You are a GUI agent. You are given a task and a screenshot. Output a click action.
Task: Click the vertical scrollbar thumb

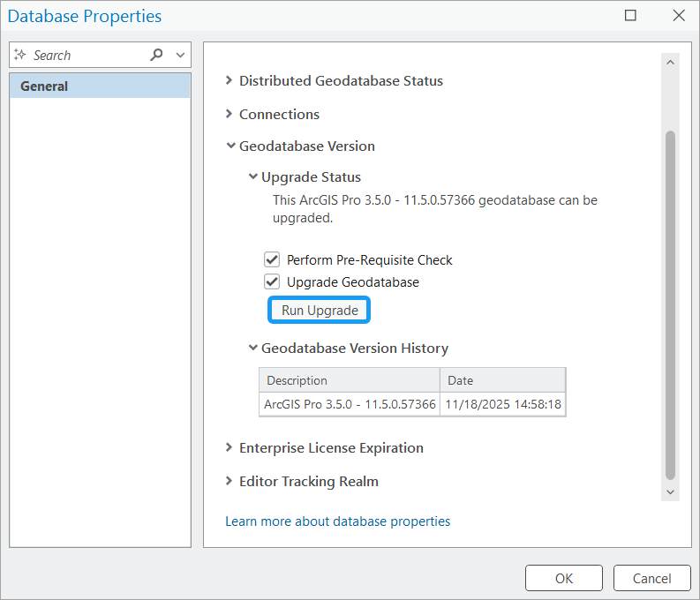tap(670, 305)
